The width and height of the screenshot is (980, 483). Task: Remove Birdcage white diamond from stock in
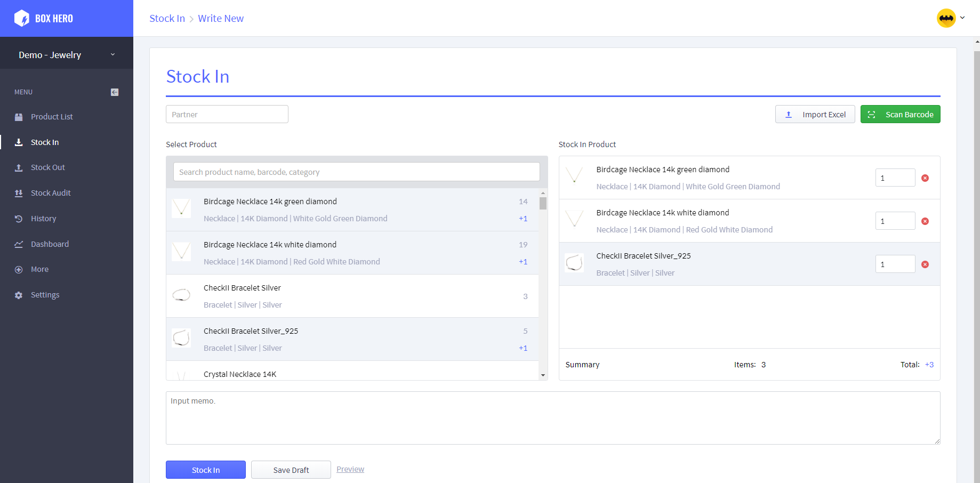[x=925, y=221]
